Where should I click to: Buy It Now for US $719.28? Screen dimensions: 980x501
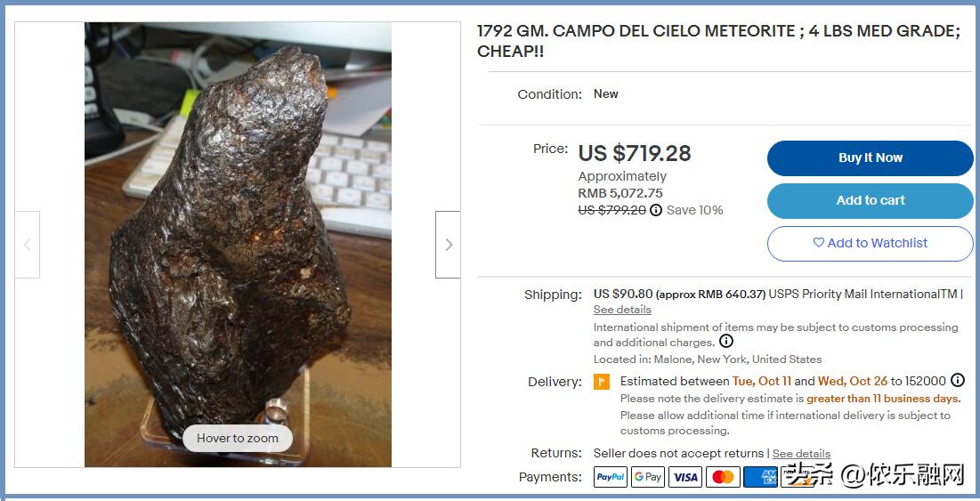[870, 158]
